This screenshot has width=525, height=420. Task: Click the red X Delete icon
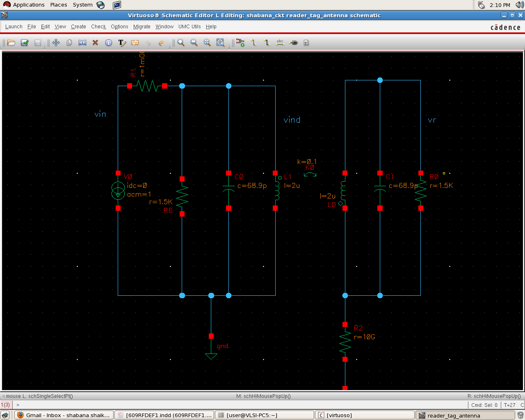coord(96,43)
